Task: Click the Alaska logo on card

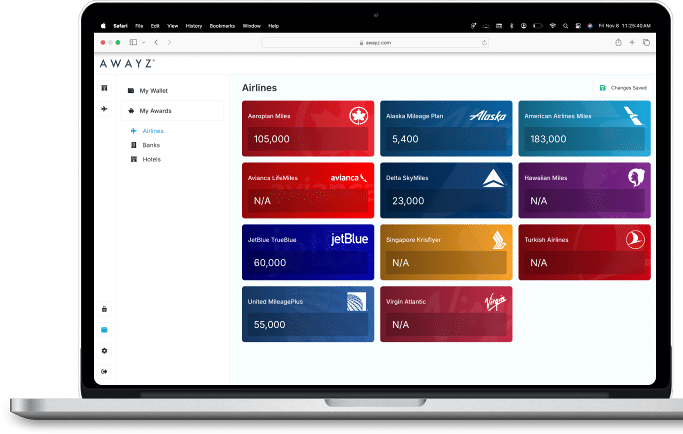Action: [488, 116]
